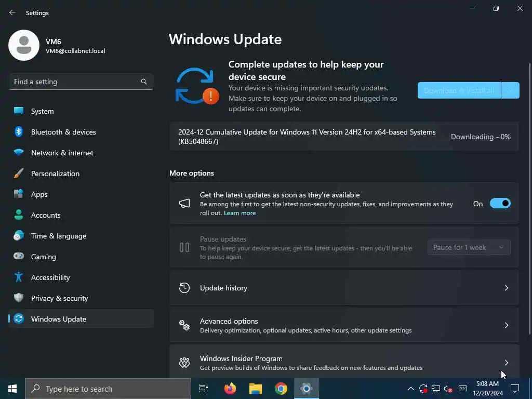Click the Find a setting search box
Viewport: 532px width, 399px height.
click(x=81, y=82)
